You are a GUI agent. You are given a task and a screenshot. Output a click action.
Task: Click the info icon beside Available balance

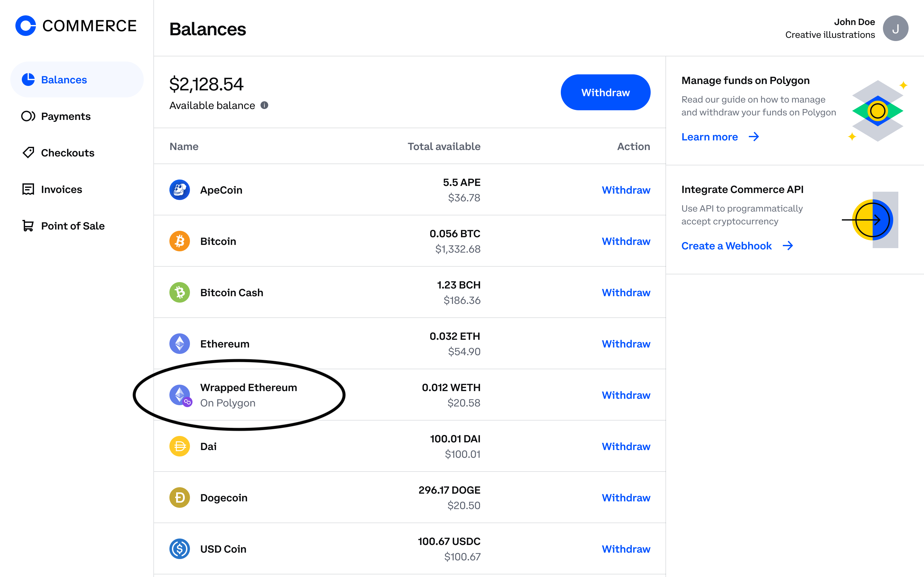(x=264, y=105)
